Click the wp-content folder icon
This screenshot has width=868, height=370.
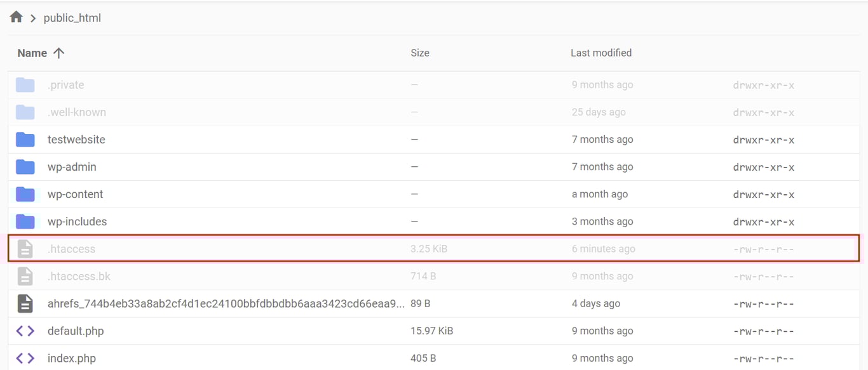[24, 194]
